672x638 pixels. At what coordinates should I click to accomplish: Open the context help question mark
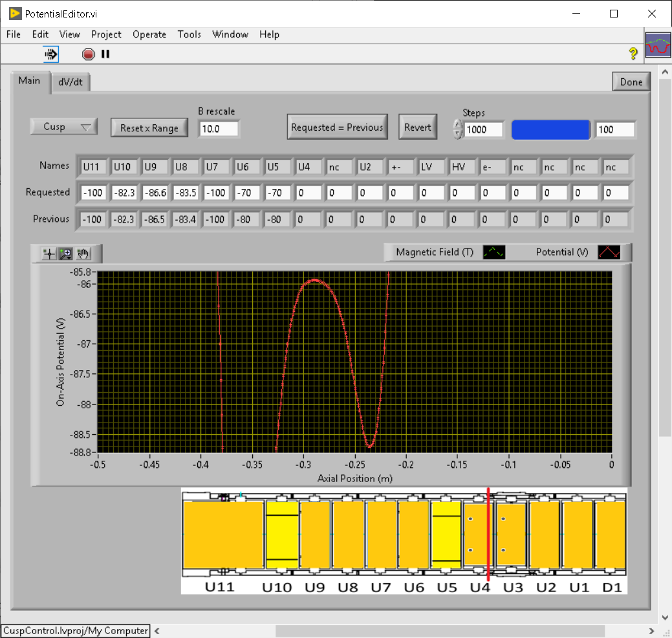pyautogui.click(x=633, y=54)
